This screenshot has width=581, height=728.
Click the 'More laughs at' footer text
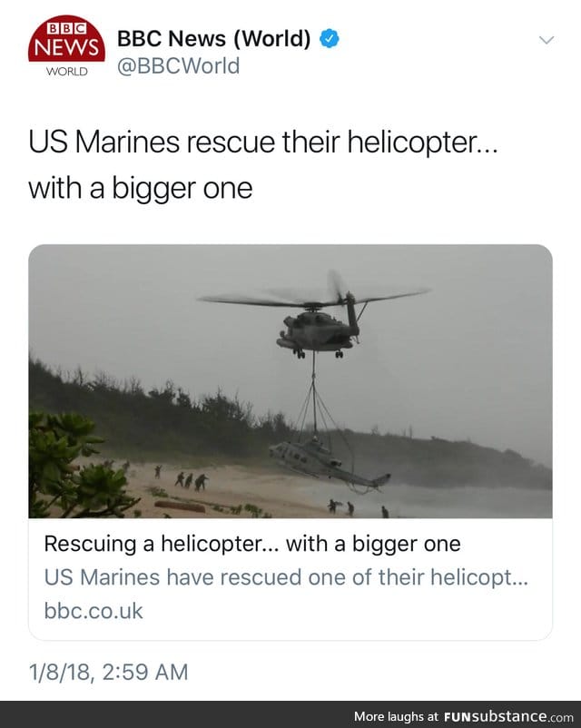[x=396, y=716]
